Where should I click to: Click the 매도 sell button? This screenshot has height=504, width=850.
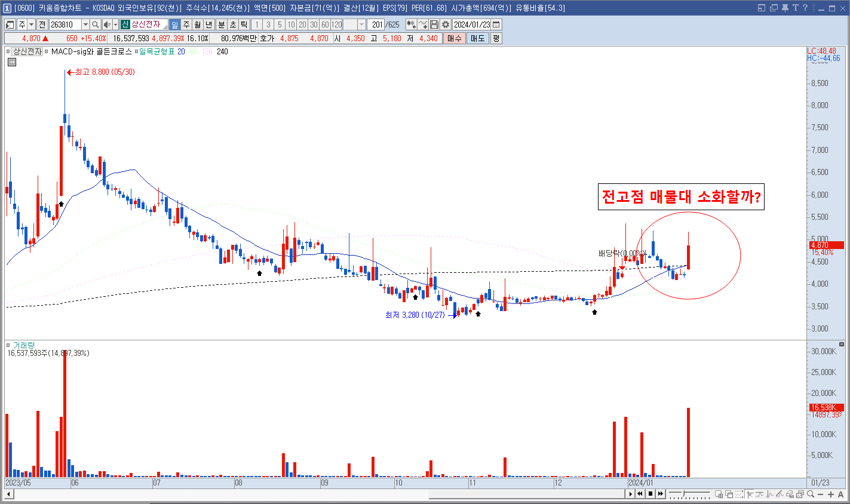(478, 38)
